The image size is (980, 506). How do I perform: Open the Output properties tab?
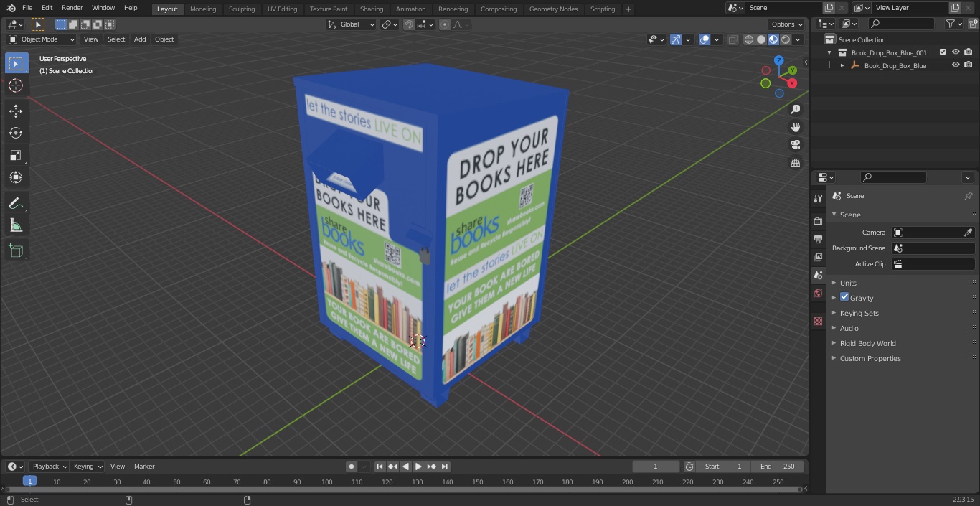[818, 239]
